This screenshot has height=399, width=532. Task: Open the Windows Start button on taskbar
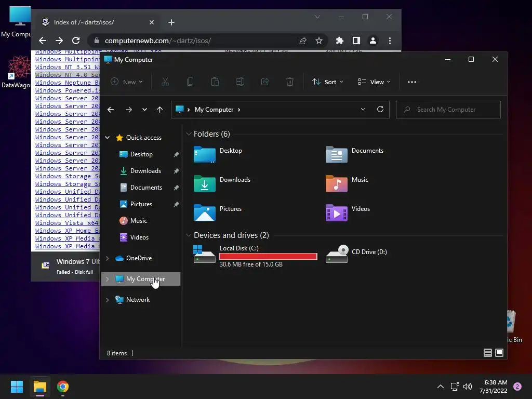[17, 387]
